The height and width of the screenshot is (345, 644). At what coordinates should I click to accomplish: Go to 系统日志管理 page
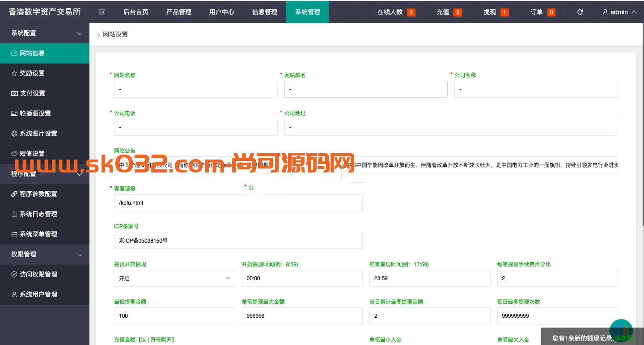45,214
